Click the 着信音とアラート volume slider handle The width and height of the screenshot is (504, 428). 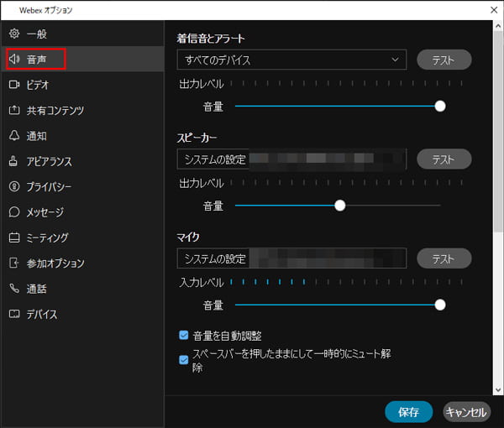click(439, 106)
